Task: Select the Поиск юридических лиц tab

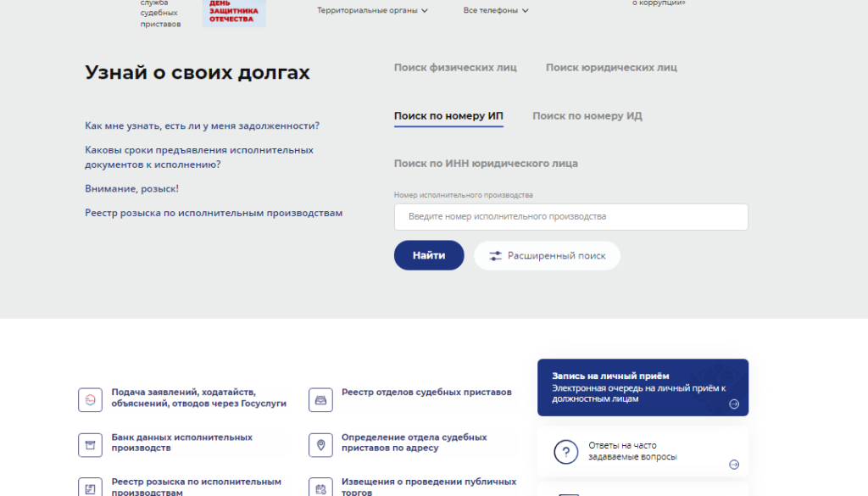Action: pos(611,68)
